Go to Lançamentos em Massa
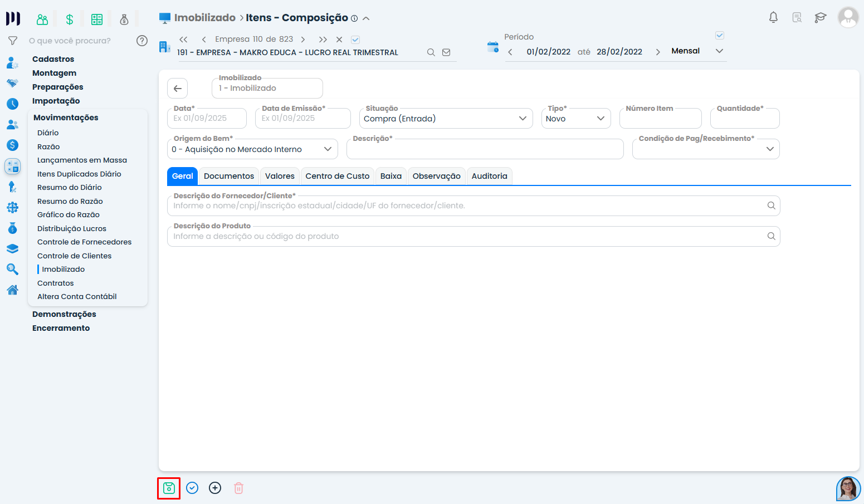Screen dimensions: 864x504 click(x=82, y=160)
